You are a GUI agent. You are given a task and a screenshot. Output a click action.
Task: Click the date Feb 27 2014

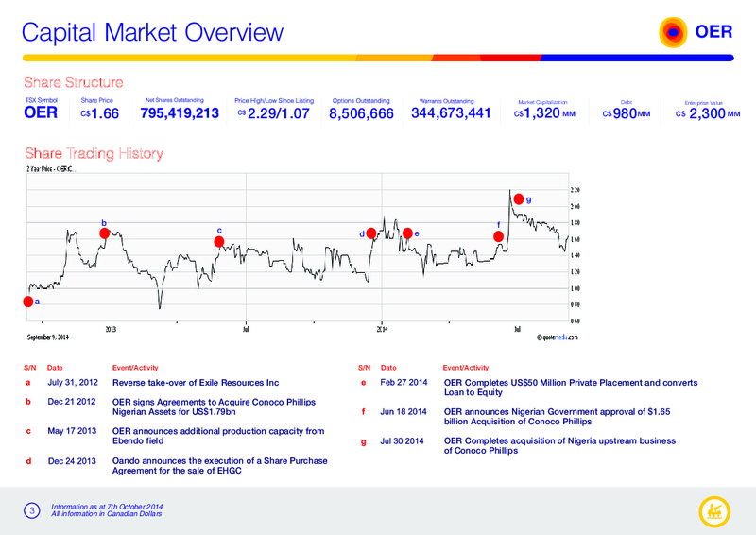click(x=404, y=383)
